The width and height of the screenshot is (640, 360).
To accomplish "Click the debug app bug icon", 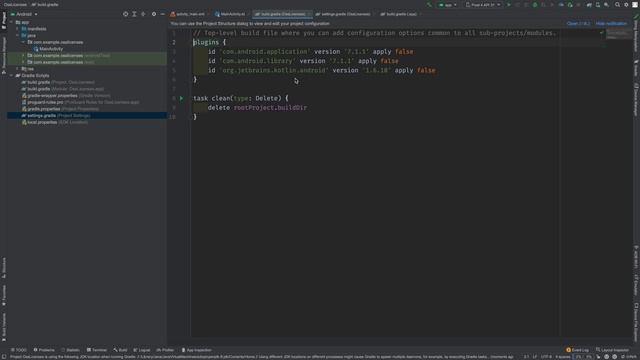I will click(535, 5).
